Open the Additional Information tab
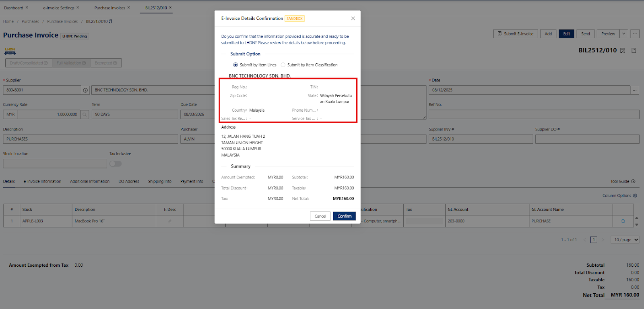Viewport: 644px width, 309px height. click(90, 181)
